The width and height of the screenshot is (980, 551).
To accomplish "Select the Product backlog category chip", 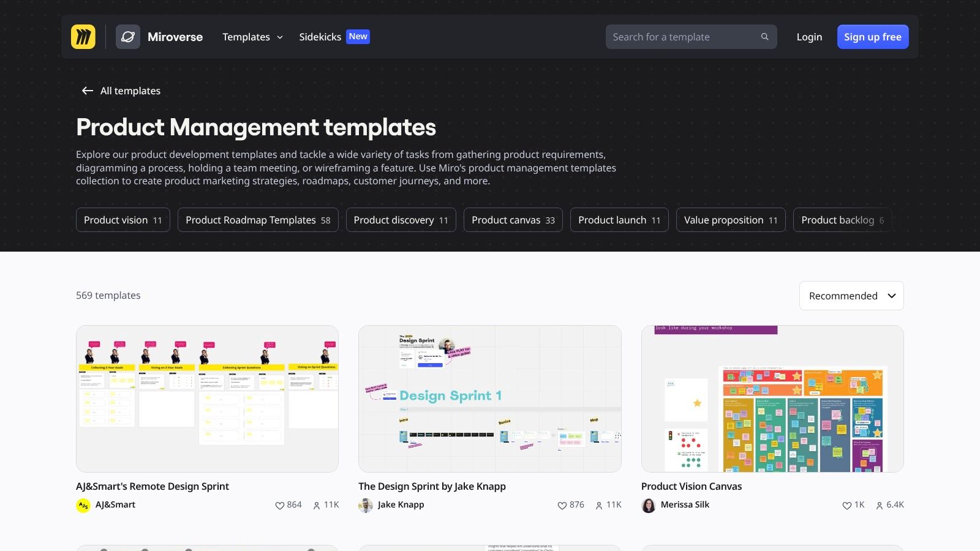I will pos(843,220).
